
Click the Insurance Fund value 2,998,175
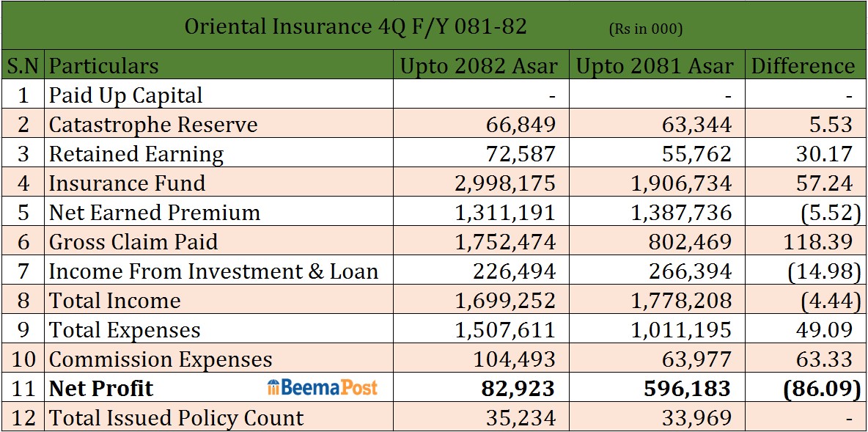click(505, 183)
